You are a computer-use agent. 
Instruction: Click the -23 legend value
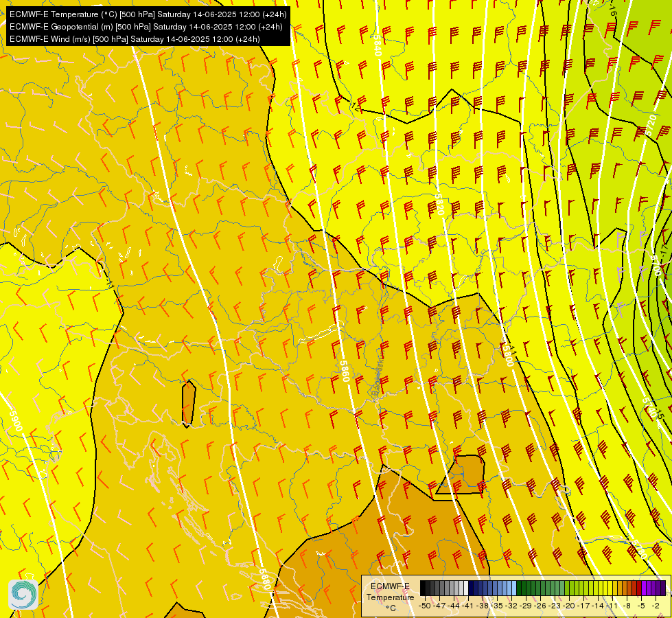point(555,606)
